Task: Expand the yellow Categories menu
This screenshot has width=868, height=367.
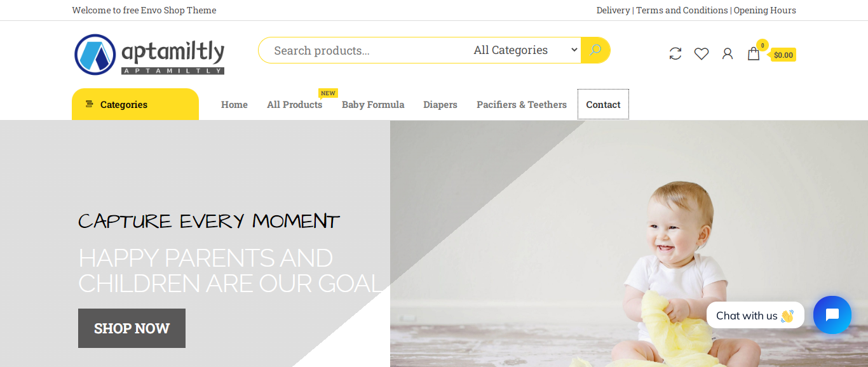Action: pyautogui.click(x=135, y=104)
